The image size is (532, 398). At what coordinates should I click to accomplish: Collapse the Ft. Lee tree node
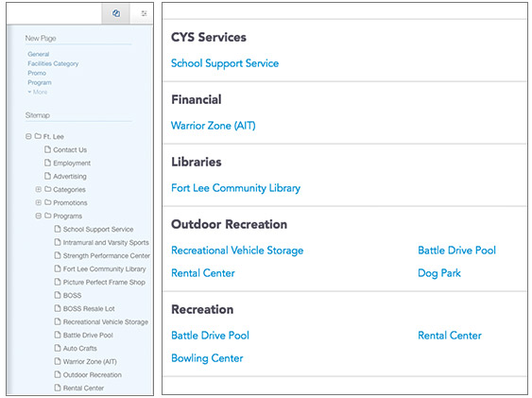(x=28, y=136)
